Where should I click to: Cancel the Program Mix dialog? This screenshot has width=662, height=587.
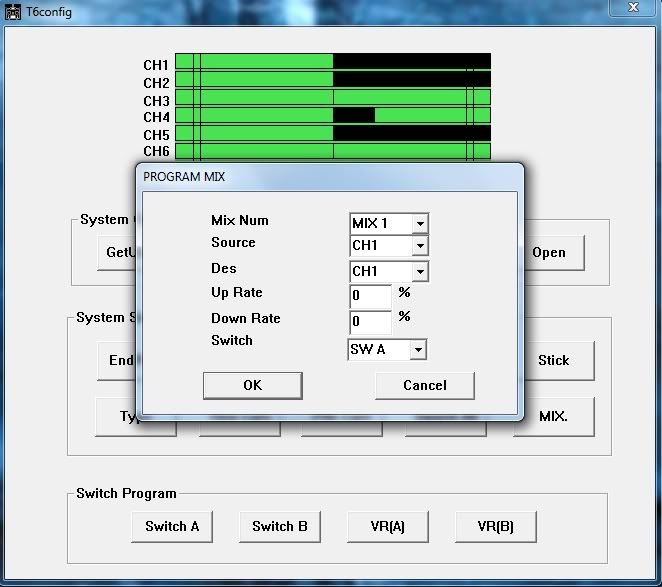[424, 385]
